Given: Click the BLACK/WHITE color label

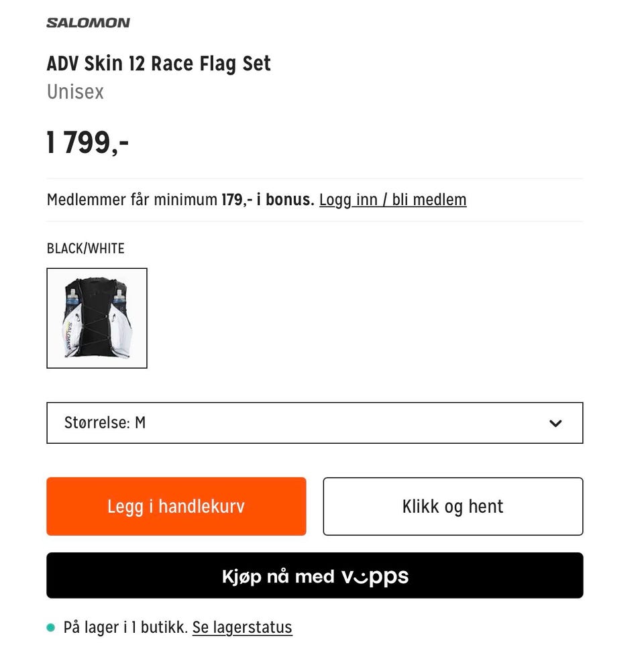Looking at the screenshot, I should tap(86, 249).
